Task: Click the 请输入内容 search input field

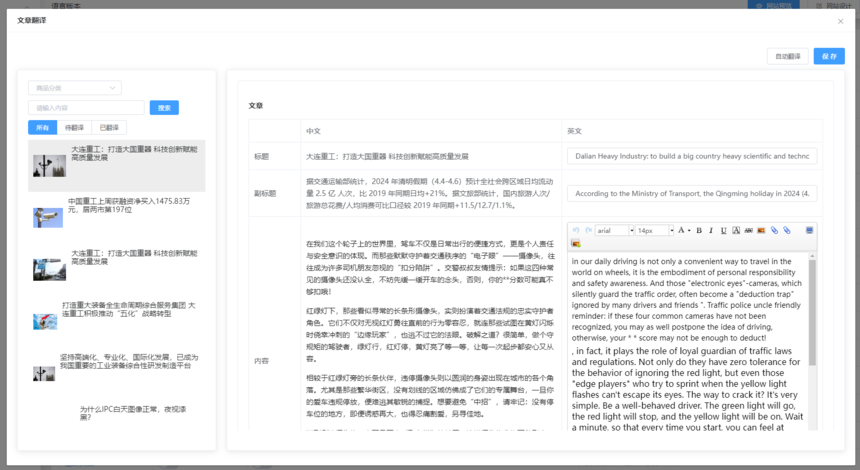Action: click(86, 108)
